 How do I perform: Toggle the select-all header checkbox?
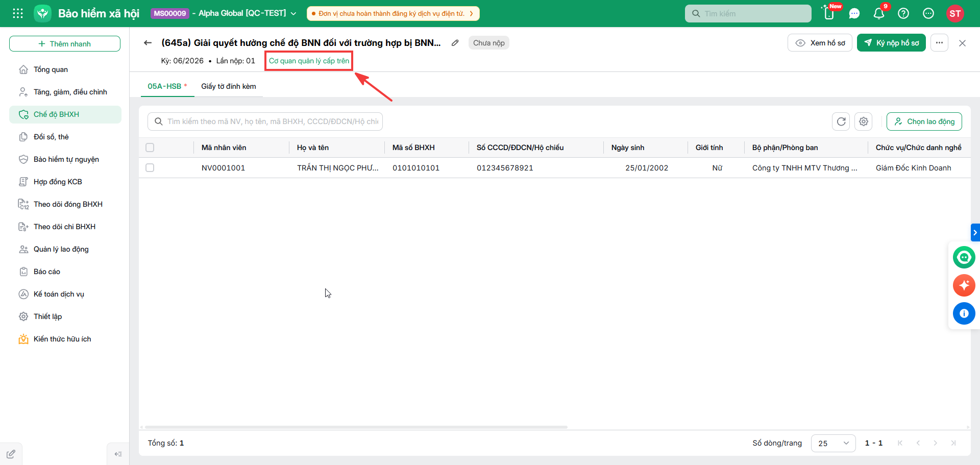150,148
